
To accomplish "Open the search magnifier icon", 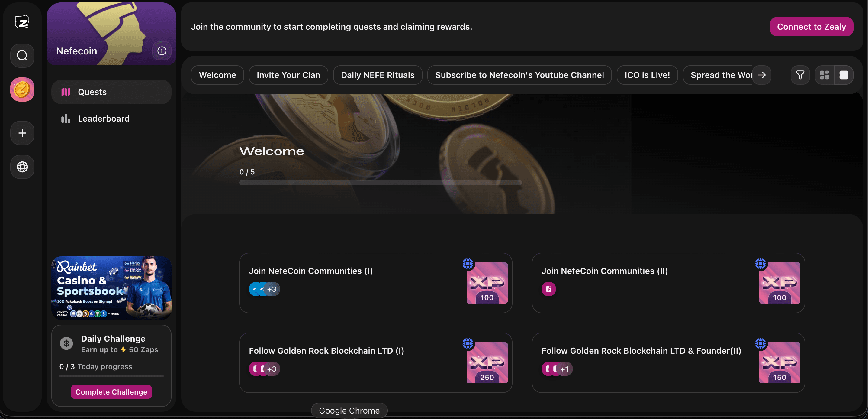I will [x=22, y=55].
